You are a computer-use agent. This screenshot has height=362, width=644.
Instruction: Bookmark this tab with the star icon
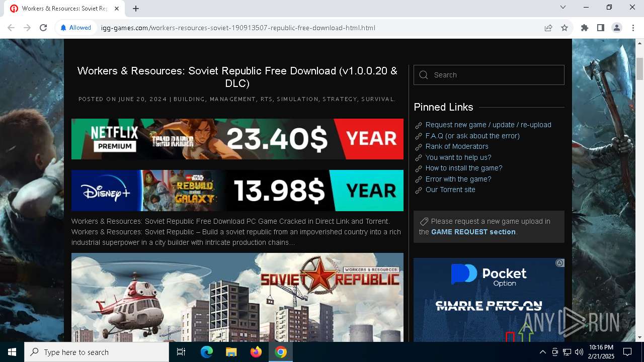(x=565, y=28)
